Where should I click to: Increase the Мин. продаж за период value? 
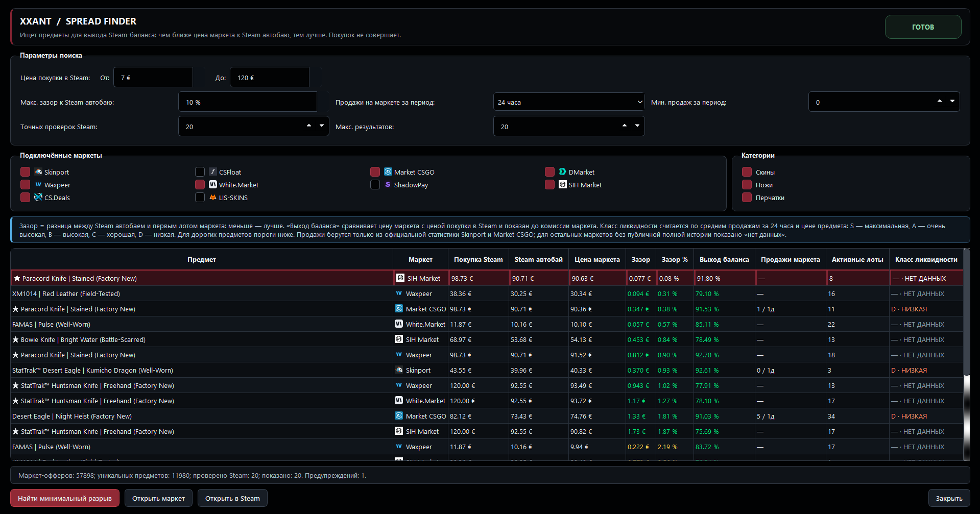click(x=940, y=102)
